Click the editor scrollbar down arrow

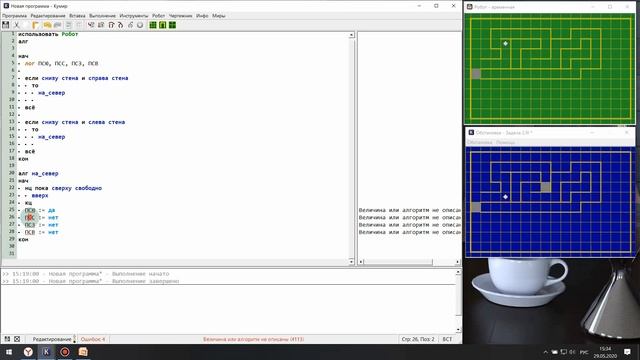pos(351,261)
